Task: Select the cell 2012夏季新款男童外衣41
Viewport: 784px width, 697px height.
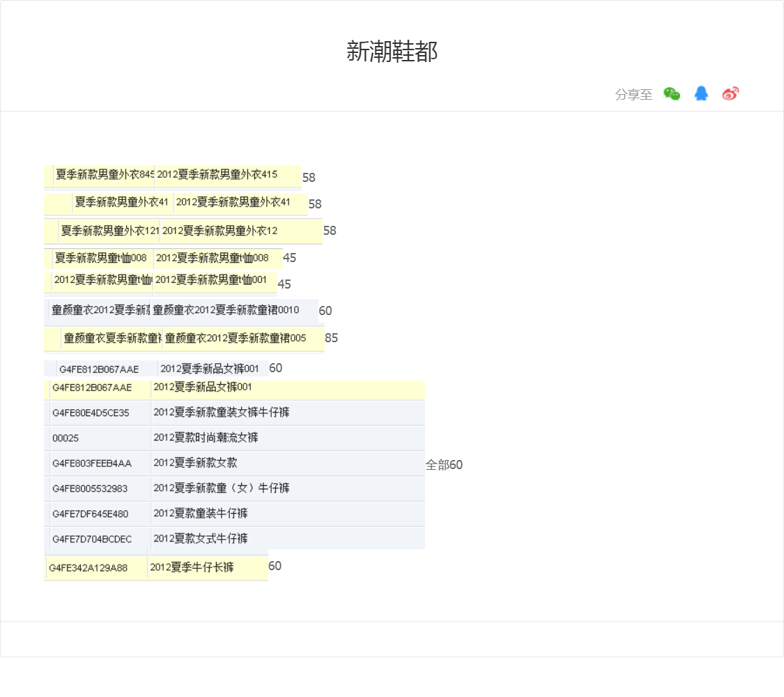Action: (233, 202)
